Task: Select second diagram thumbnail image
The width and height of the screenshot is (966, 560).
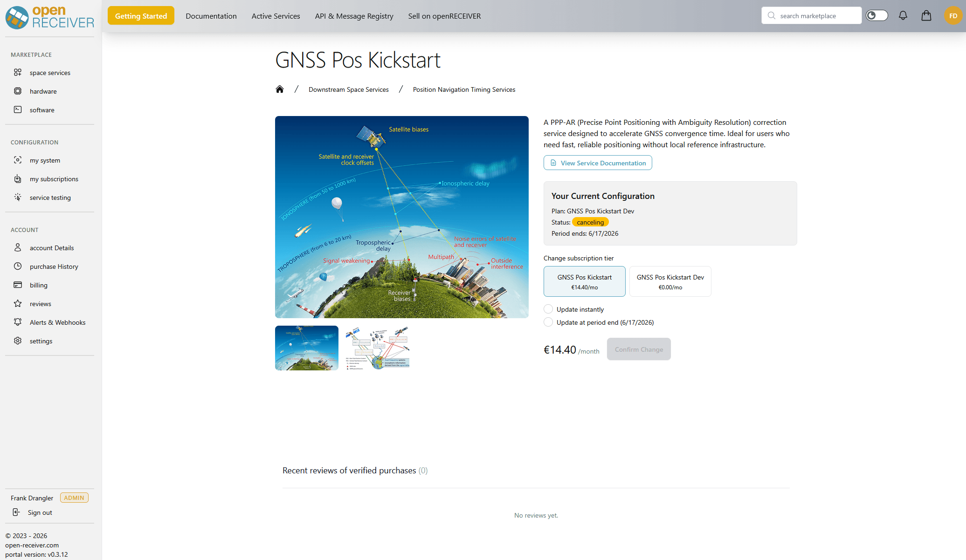Action: pyautogui.click(x=378, y=348)
